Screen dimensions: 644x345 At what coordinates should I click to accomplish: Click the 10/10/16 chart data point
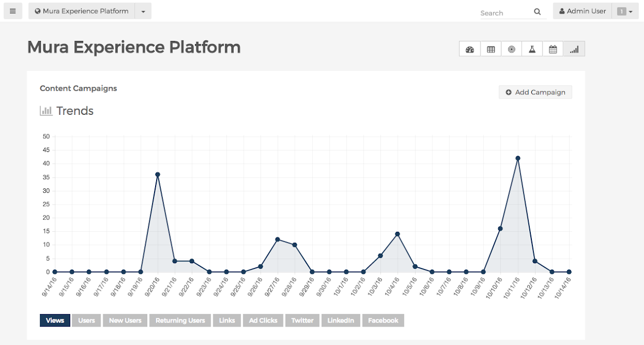pyautogui.click(x=500, y=229)
